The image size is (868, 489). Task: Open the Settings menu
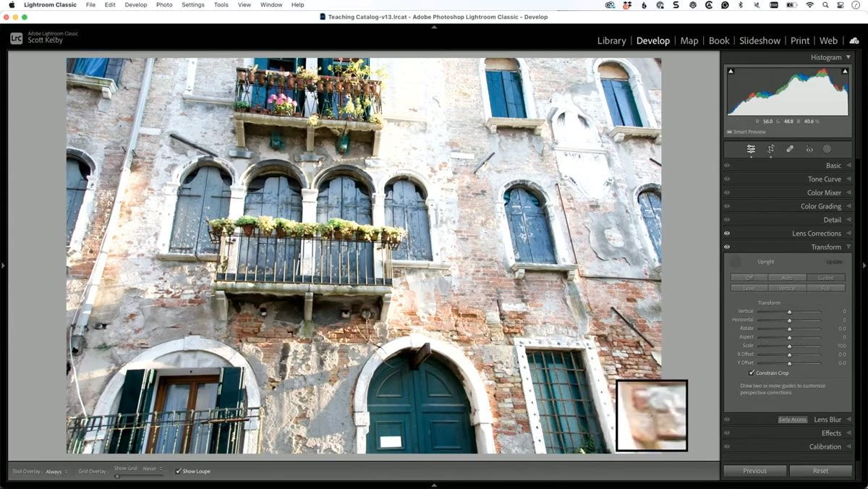pyautogui.click(x=193, y=5)
